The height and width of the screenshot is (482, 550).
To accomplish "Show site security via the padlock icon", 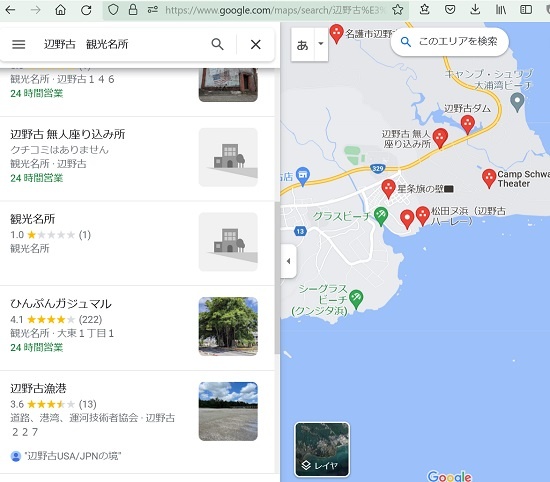I will coord(133,9).
